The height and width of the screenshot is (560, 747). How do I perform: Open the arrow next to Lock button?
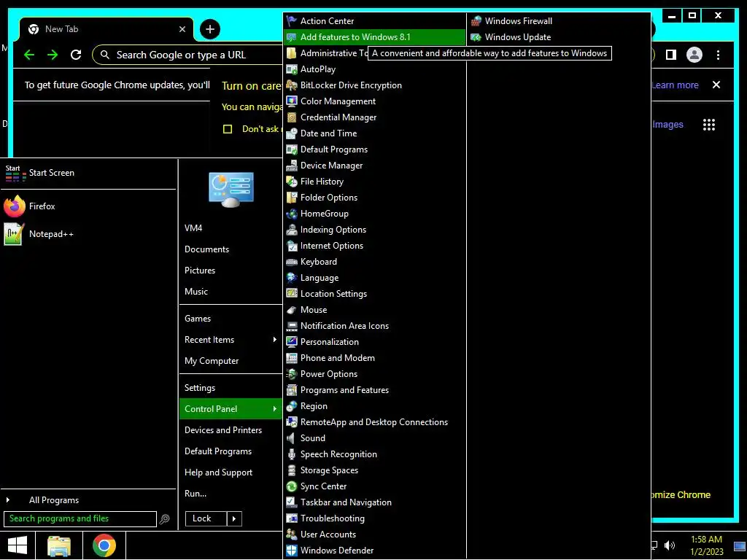pos(234,518)
